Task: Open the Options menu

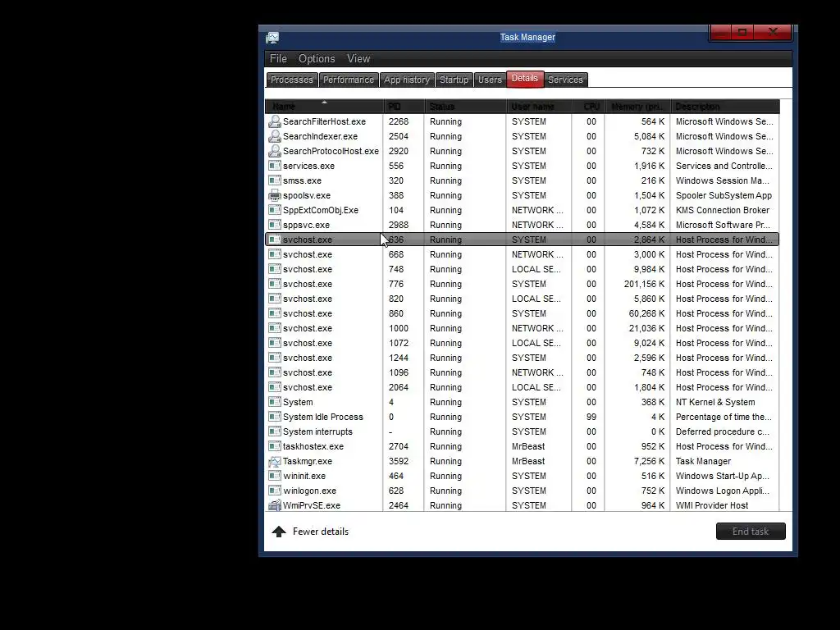Action: (317, 59)
